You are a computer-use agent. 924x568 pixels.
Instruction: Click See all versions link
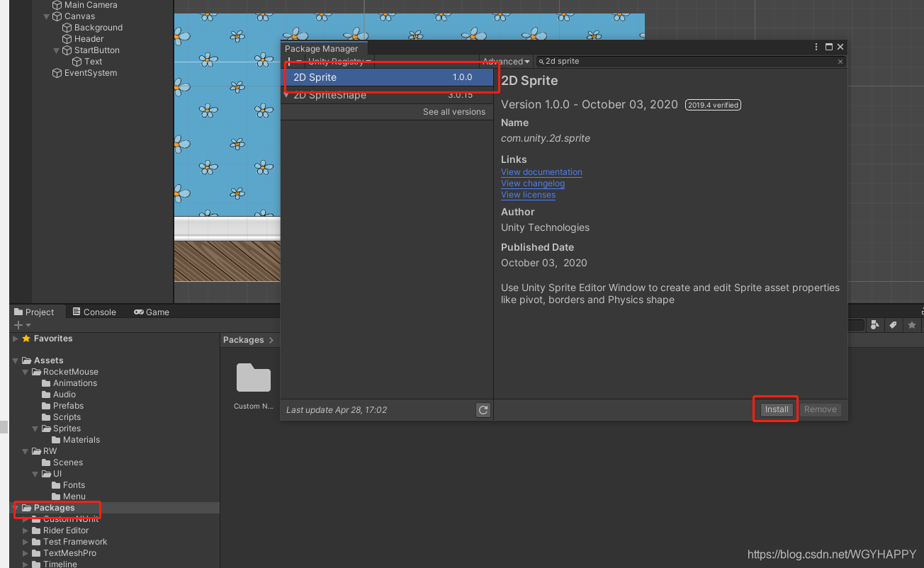454,112
